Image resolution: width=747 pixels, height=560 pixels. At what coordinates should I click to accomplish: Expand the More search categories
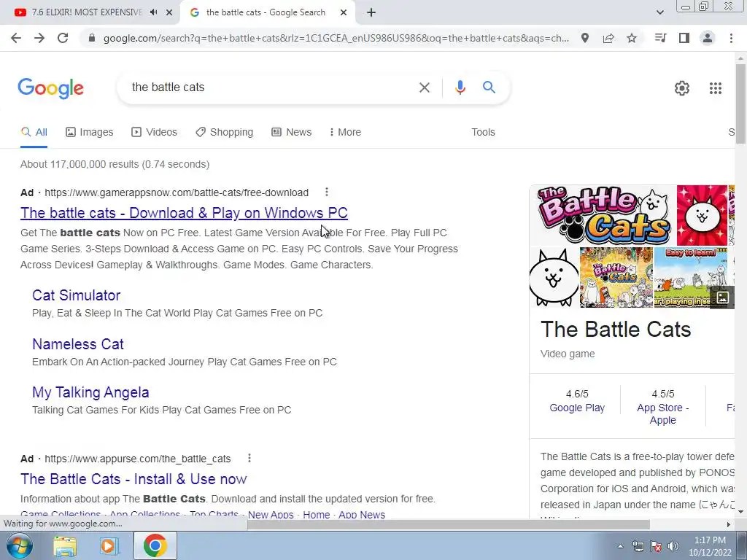pyautogui.click(x=345, y=133)
